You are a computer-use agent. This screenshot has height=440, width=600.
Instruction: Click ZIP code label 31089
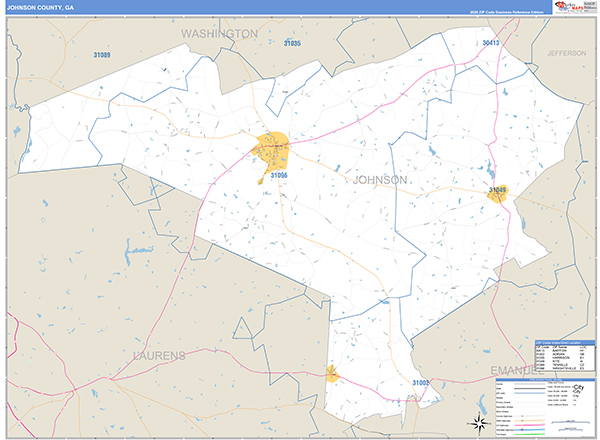pyautogui.click(x=102, y=55)
